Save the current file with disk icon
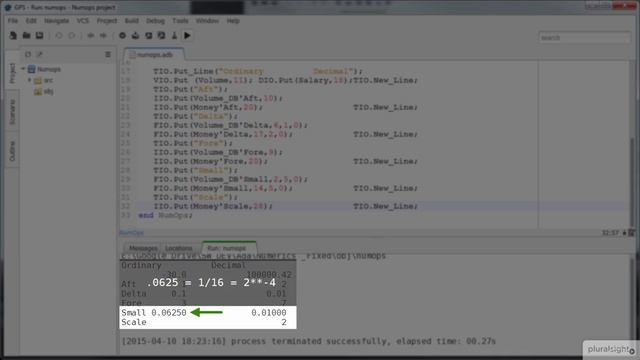Viewport: 640px width, 360px height. 39,36
